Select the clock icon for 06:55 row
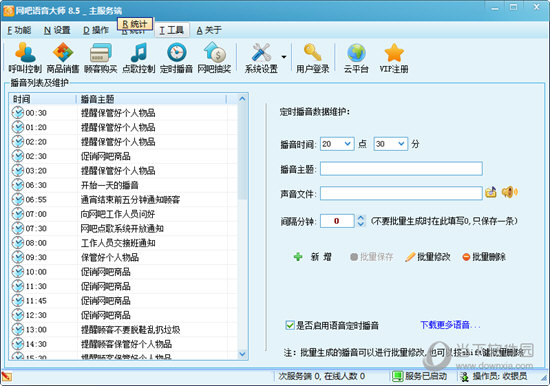550x386 pixels. coord(18,199)
